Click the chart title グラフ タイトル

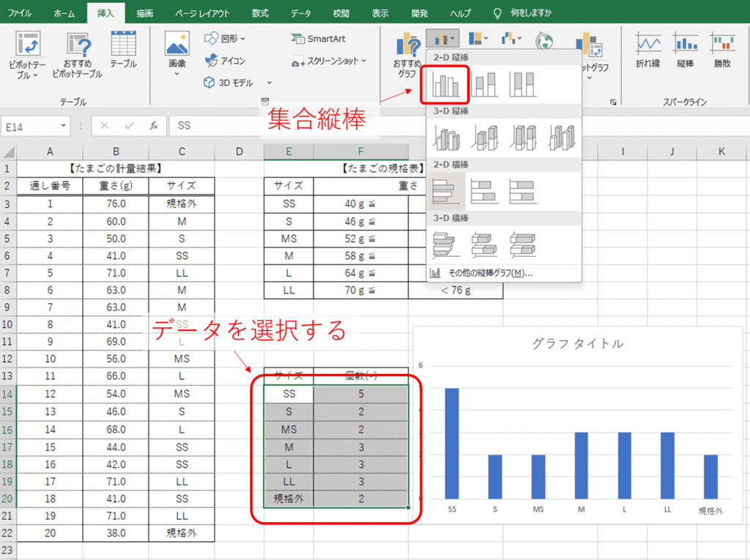pyautogui.click(x=578, y=344)
